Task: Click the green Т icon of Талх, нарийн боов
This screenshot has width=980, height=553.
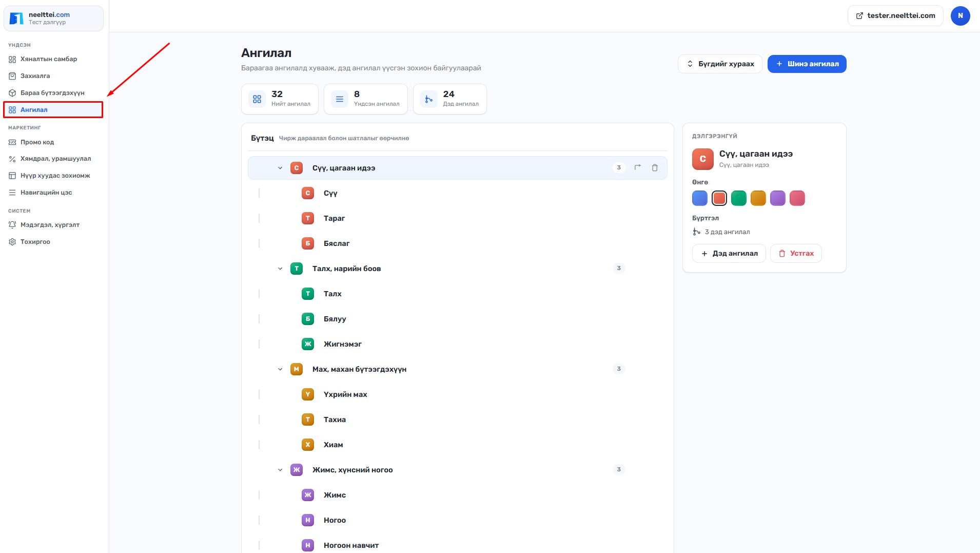Action: 297,269
